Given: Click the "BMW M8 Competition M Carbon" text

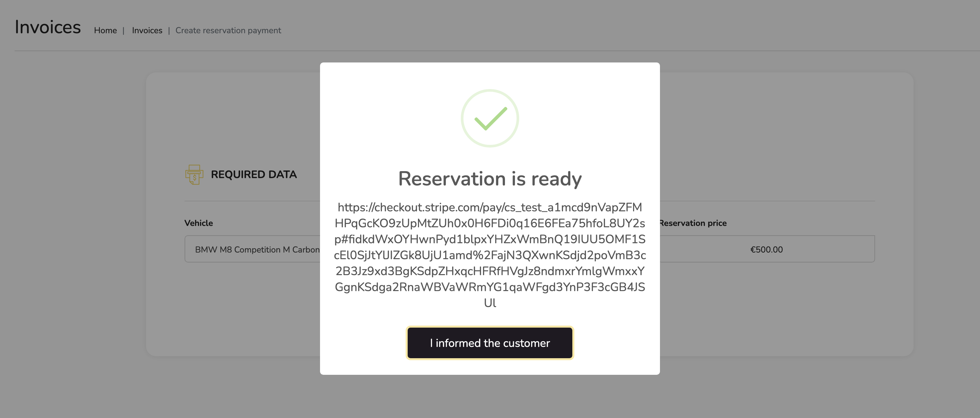Looking at the screenshot, I should 257,250.
